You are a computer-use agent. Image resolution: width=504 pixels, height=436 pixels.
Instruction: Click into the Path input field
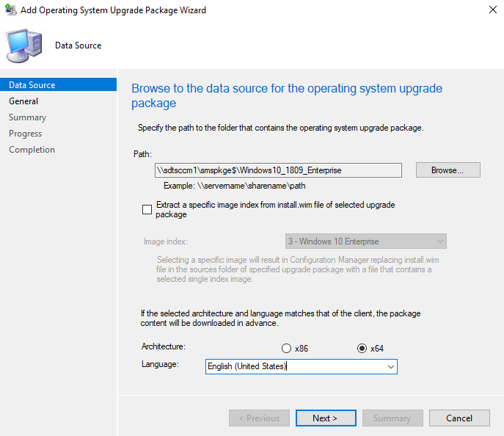pos(278,170)
